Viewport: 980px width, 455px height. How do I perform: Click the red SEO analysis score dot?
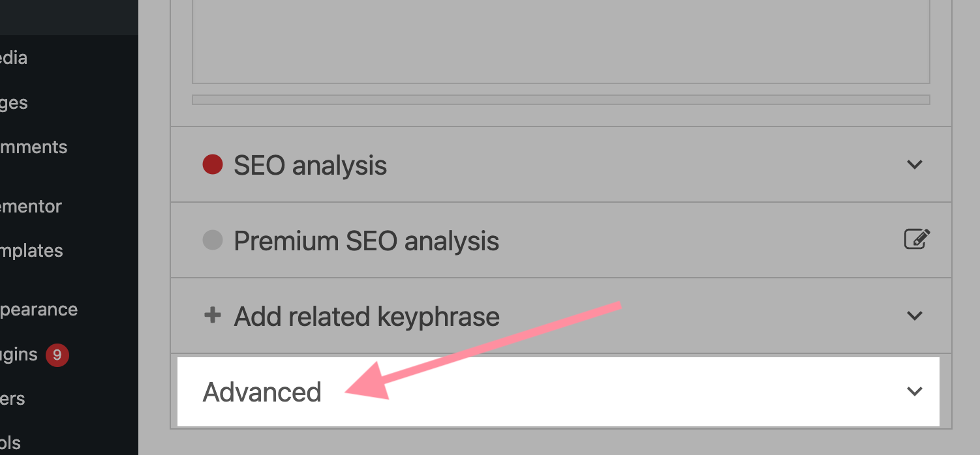213,164
